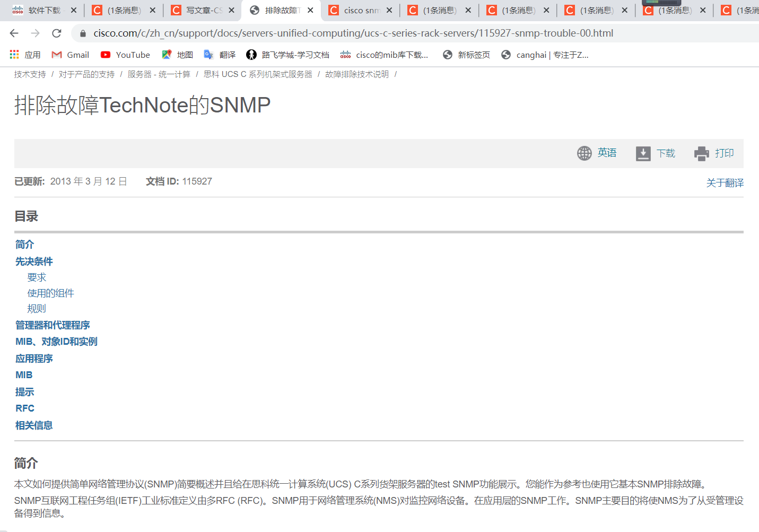Open the 地图 Maps bookmark
The height and width of the screenshot is (532, 759).
(x=178, y=54)
